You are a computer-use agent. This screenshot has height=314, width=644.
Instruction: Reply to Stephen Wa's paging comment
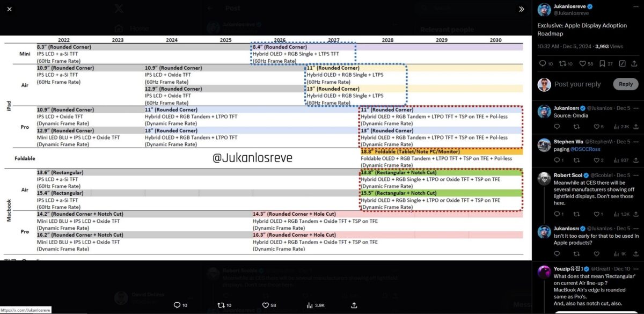pyautogui.click(x=557, y=160)
